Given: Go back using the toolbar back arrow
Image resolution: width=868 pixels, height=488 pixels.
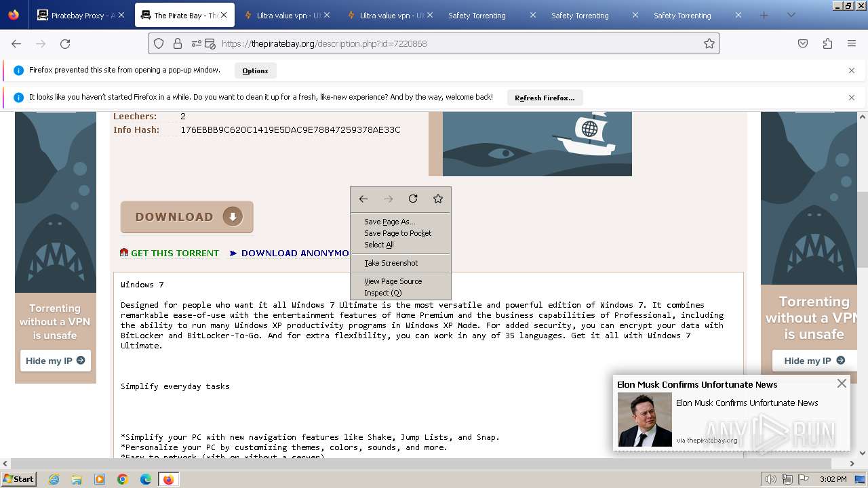Looking at the screenshot, I should pos(16,43).
